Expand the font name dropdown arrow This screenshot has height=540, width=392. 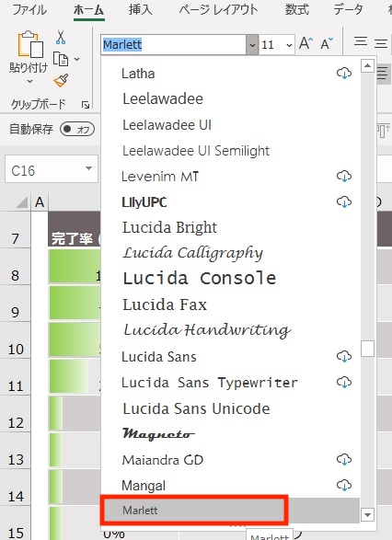click(x=252, y=45)
